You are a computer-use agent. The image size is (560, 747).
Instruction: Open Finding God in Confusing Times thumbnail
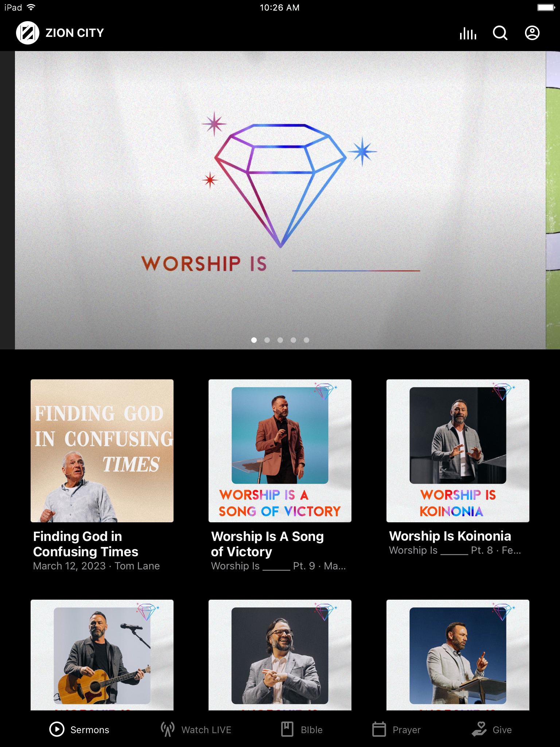tap(102, 451)
